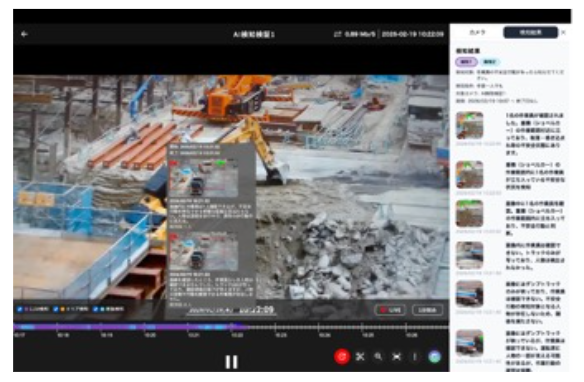Image resolution: width=584 pixels, height=382 pixels.
Task: Open the first detection result thumbnail
Action: click(470, 125)
